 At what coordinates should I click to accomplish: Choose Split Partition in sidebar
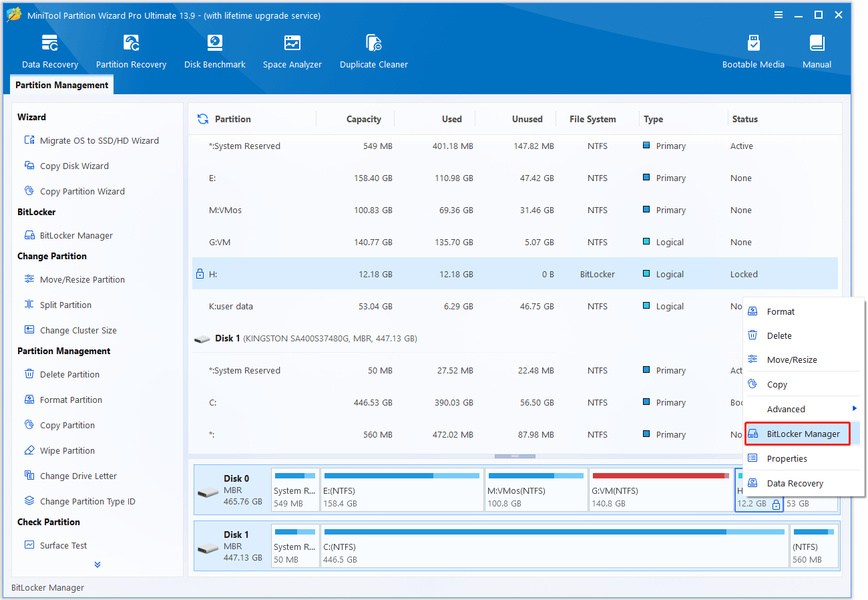(57, 305)
